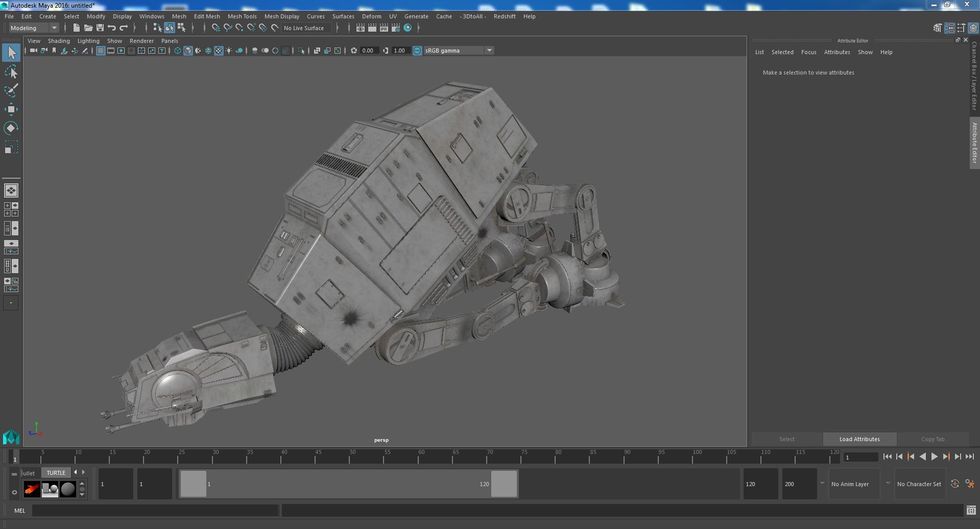The width and height of the screenshot is (980, 529).
Task: Choose the Paint selection tool
Action: [x=11, y=90]
